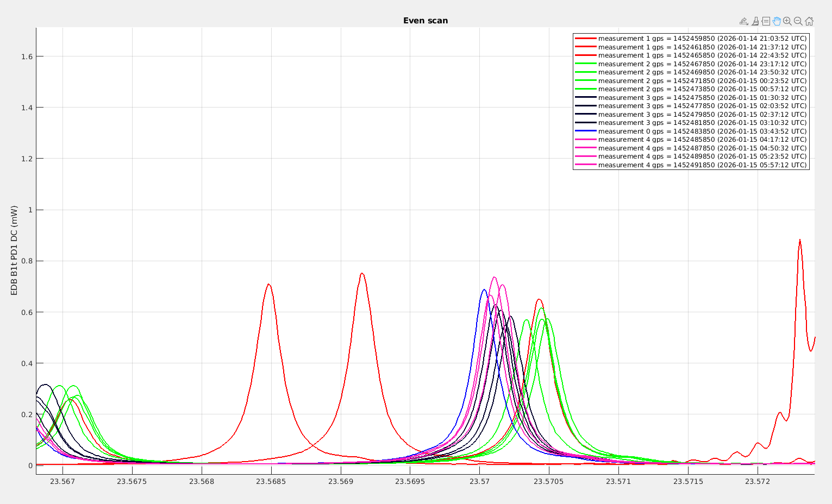Activate the data brushing paintbrush tool
This screenshot has height=504, width=832.
tap(755, 21)
